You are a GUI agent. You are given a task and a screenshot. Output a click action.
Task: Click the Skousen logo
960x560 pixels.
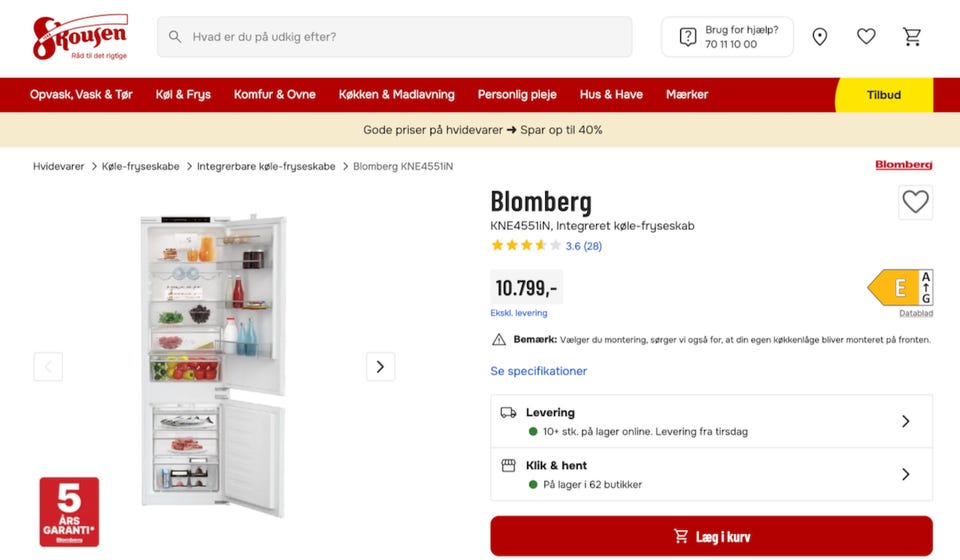click(80, 37)
